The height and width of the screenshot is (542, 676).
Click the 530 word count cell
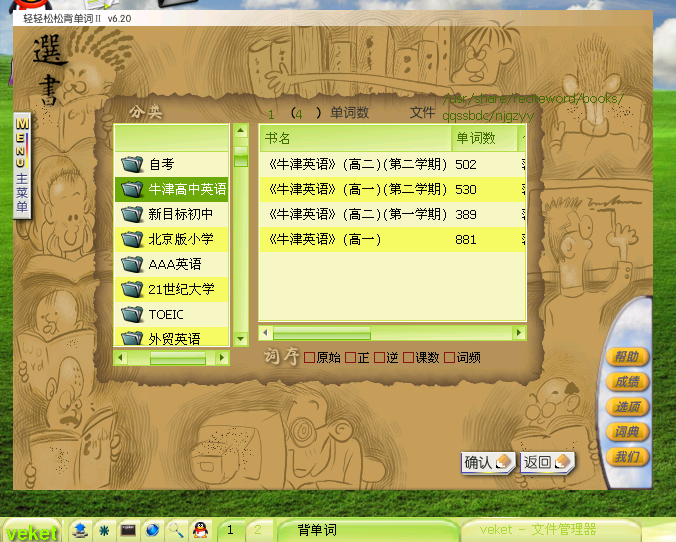[x=466, y=190]
